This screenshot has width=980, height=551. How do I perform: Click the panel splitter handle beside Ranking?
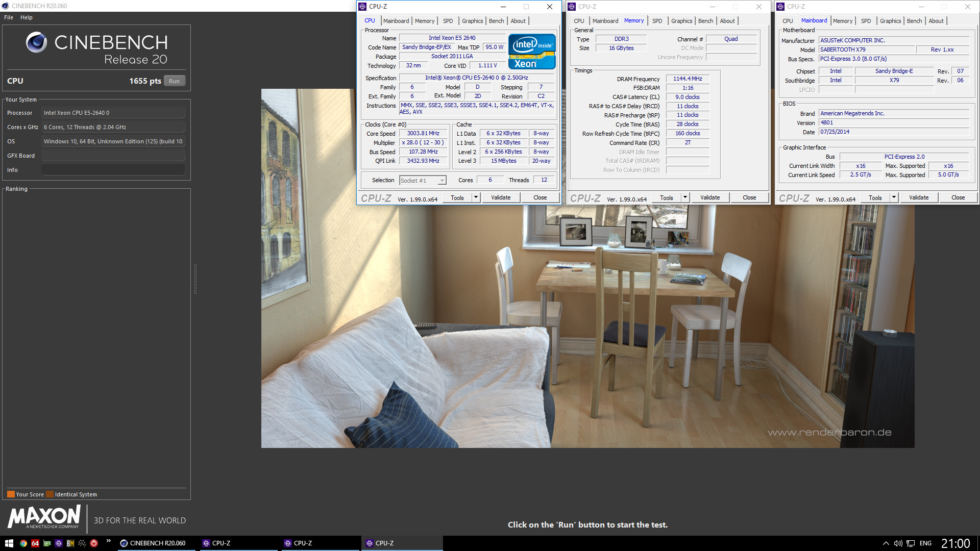(195, 279)
